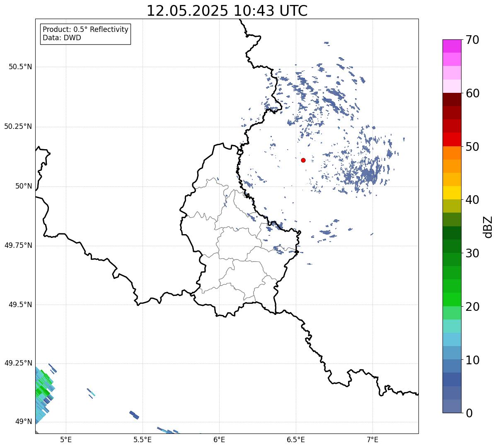The height and width of the screenshot is (448, 498).
Task: Click the 49.75°N latitude label
Action: coord(18,245)
